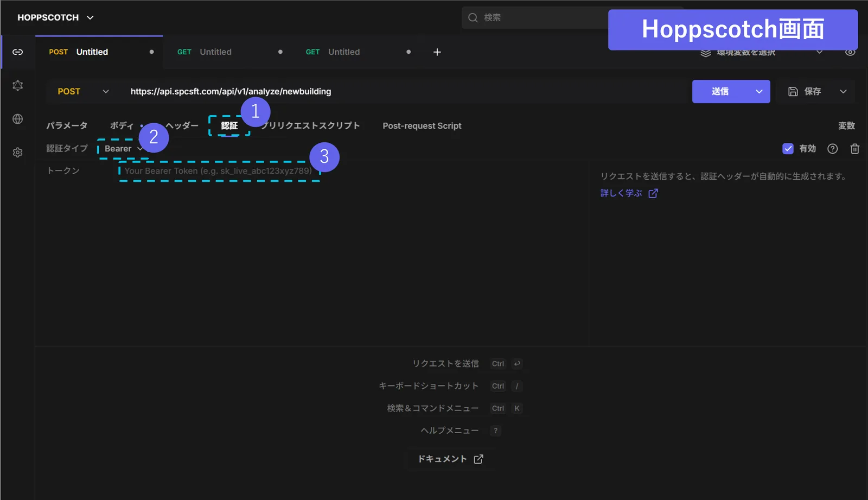Toggle the environment eye icon
868x500 pixels.
[851, 52]
